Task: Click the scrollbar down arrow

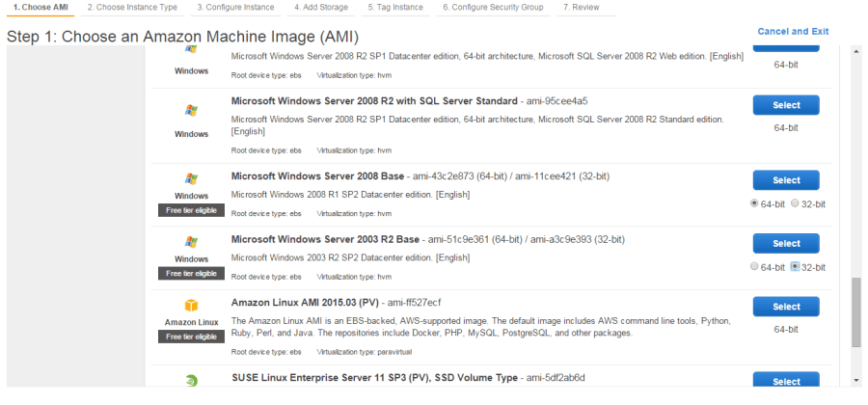Action: [x=856, y=380]
